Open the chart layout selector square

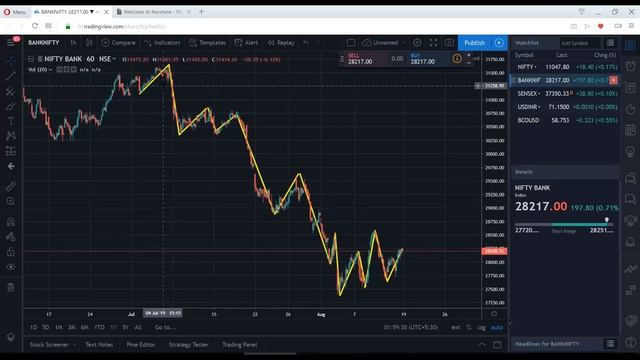(351, 42)
